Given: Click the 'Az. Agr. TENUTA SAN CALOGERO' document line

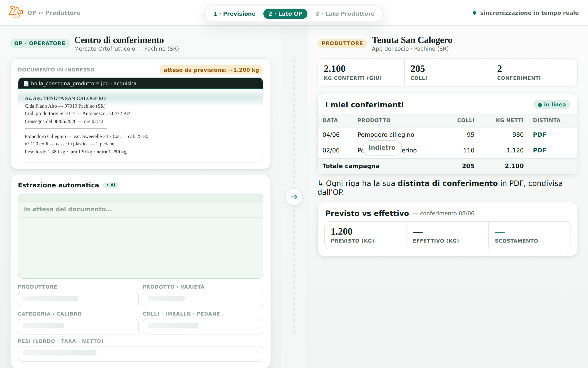Looking at the screenshot, I should pos(65,98).
